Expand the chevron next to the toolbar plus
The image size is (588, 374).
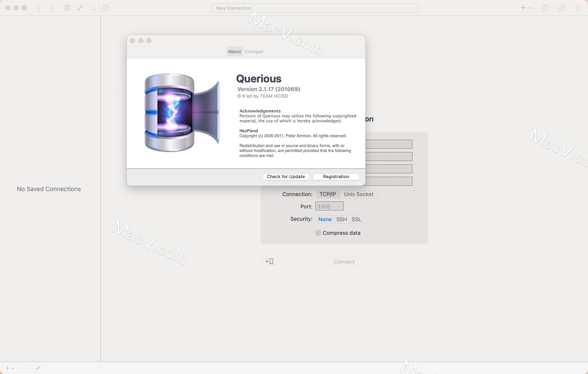tap(530, 8)
